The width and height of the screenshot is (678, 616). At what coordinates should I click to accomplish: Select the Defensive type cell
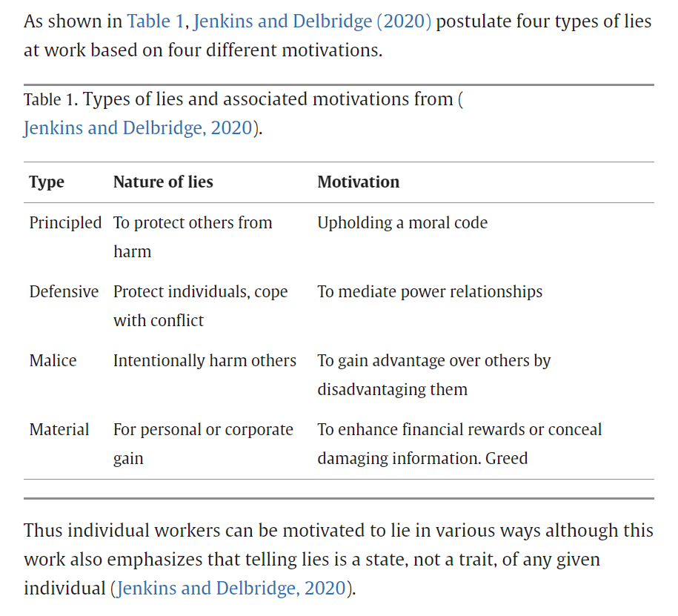coord(64,291)
